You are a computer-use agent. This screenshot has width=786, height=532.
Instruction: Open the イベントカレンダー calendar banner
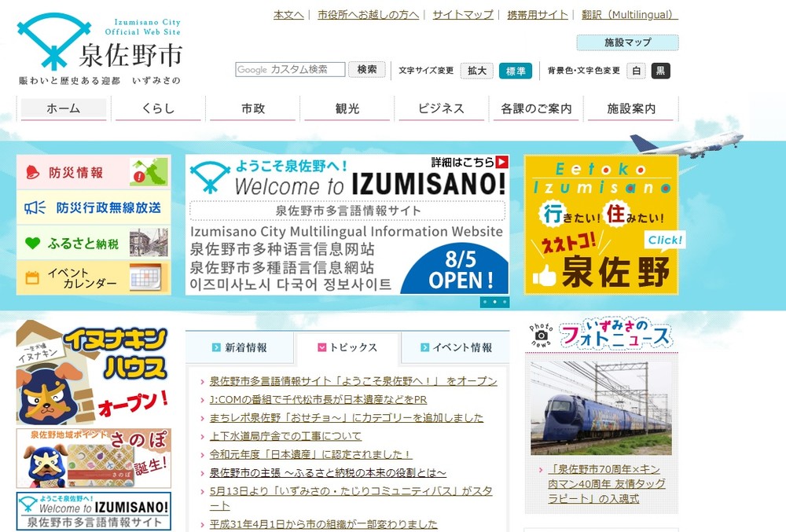point(94,278)
